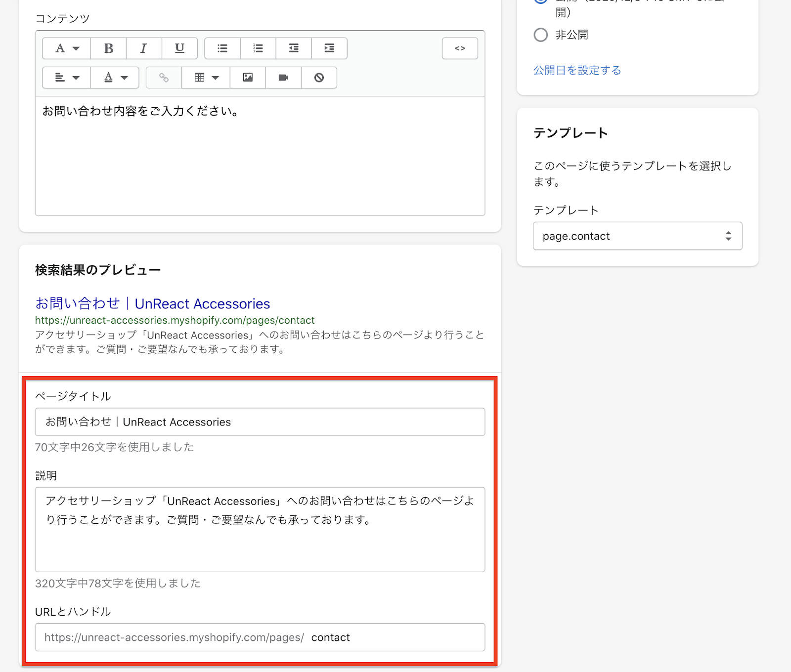Decrease indent with the outdent icon
The image size is (791, 672).
[294, 48]
